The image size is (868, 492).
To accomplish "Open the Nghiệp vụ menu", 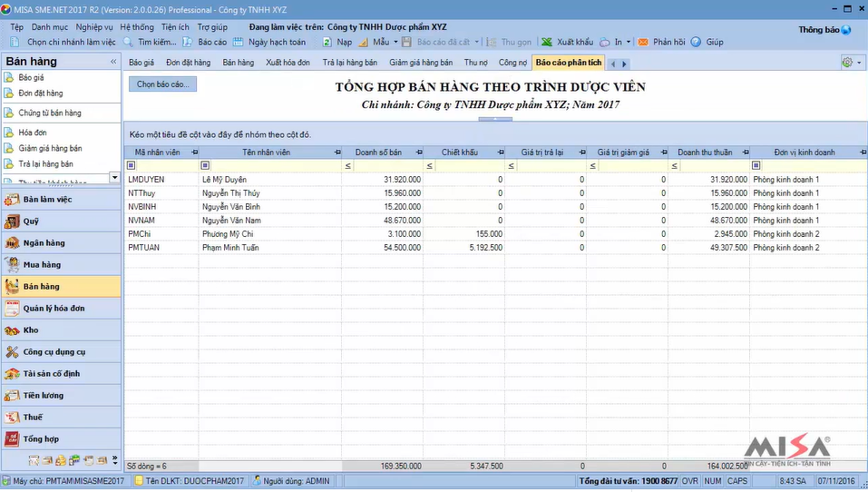I will click(94, 27).
